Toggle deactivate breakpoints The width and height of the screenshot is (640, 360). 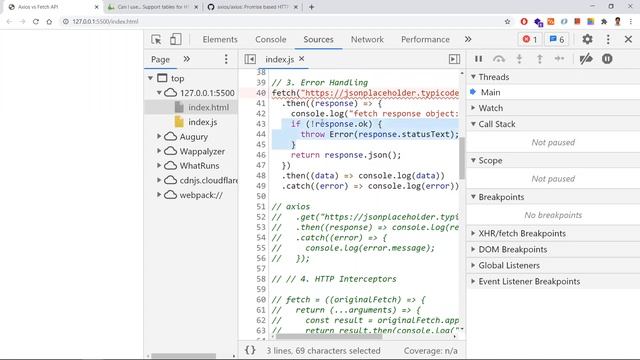(x=586, y=59)
